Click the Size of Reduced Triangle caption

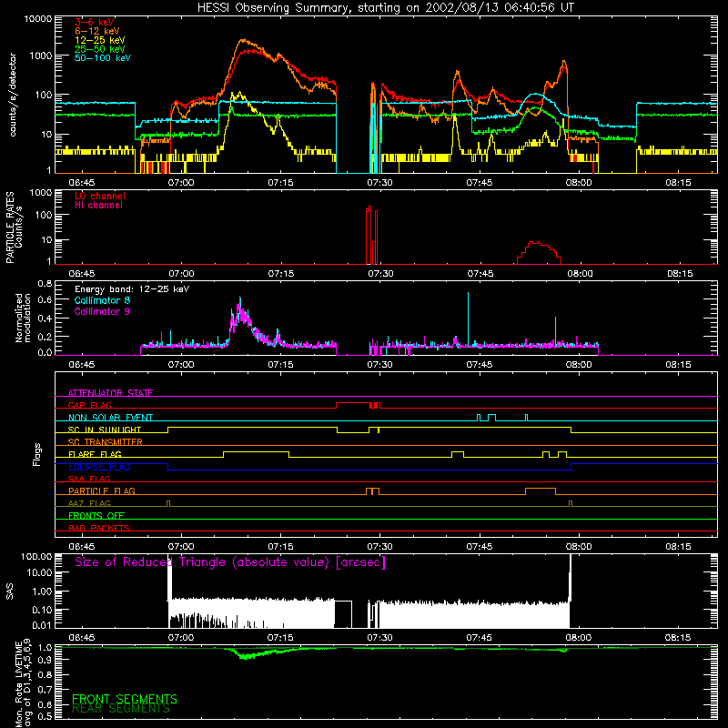tap(230, 562)
